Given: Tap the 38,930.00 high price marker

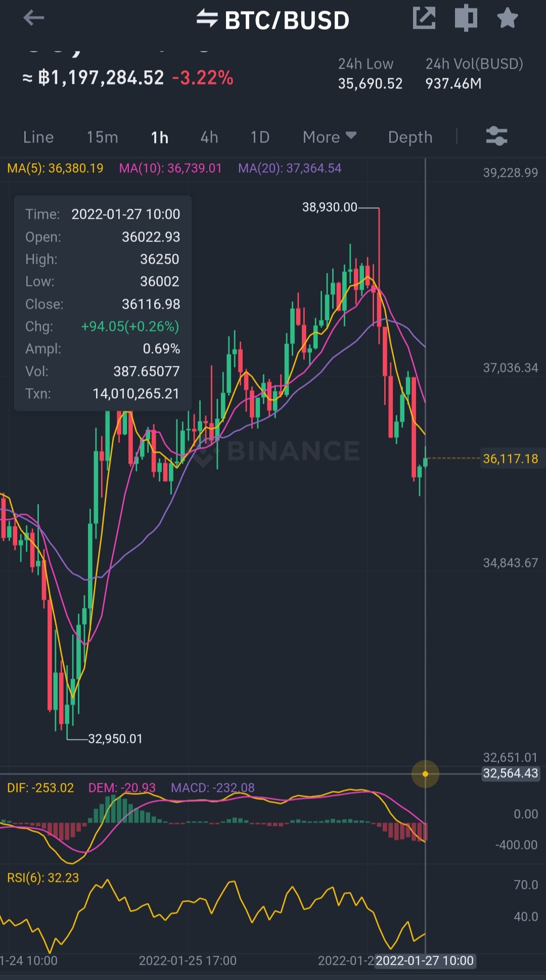Looking at the screenshot, I should coord(330,207).
